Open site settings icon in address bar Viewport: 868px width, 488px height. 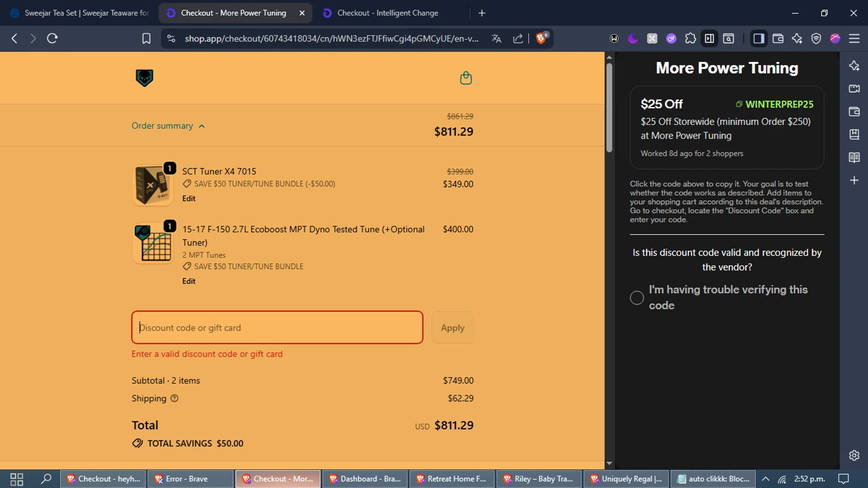coord(171,38)
